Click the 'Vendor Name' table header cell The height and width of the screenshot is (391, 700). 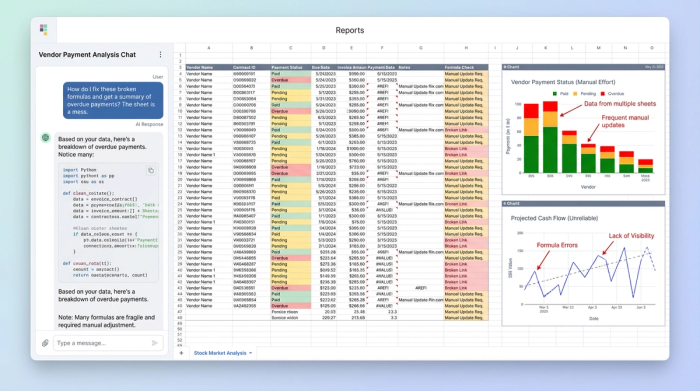click(x=208, y=67)
